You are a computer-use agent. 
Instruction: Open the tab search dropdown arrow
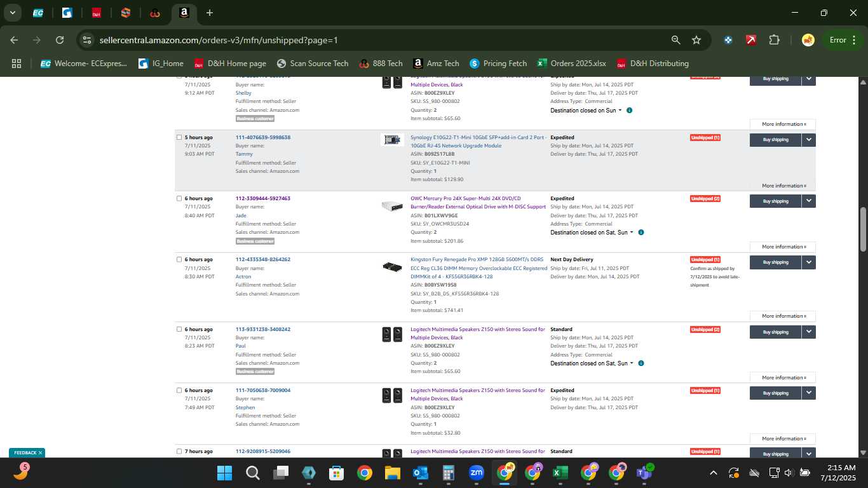(12, 13)
